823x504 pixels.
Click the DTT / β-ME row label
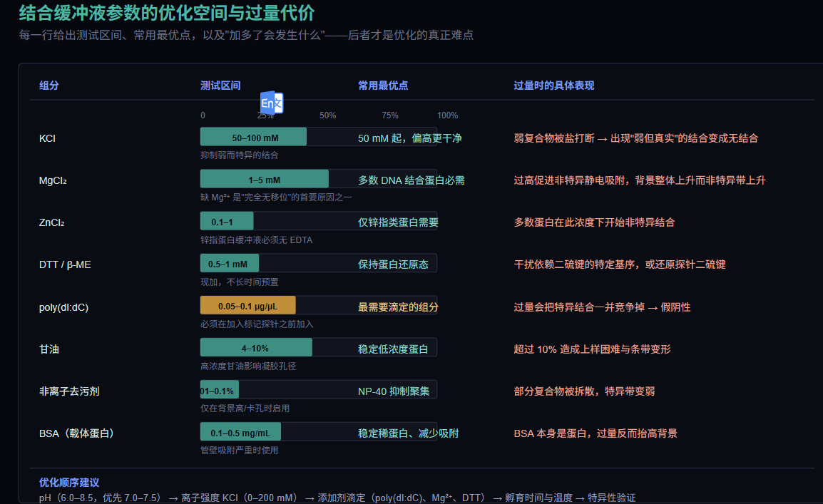pyautogui.click(x=65, y=265)
